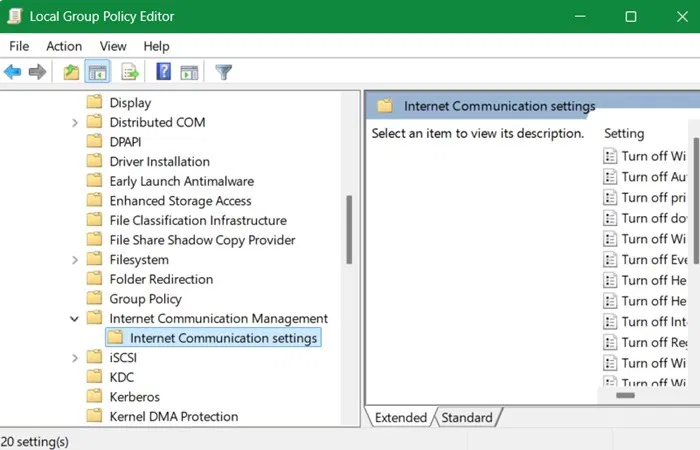Open Help using the question mark icon
The height and width of the screenshot is (450, 700).
[x=163, y=72]
